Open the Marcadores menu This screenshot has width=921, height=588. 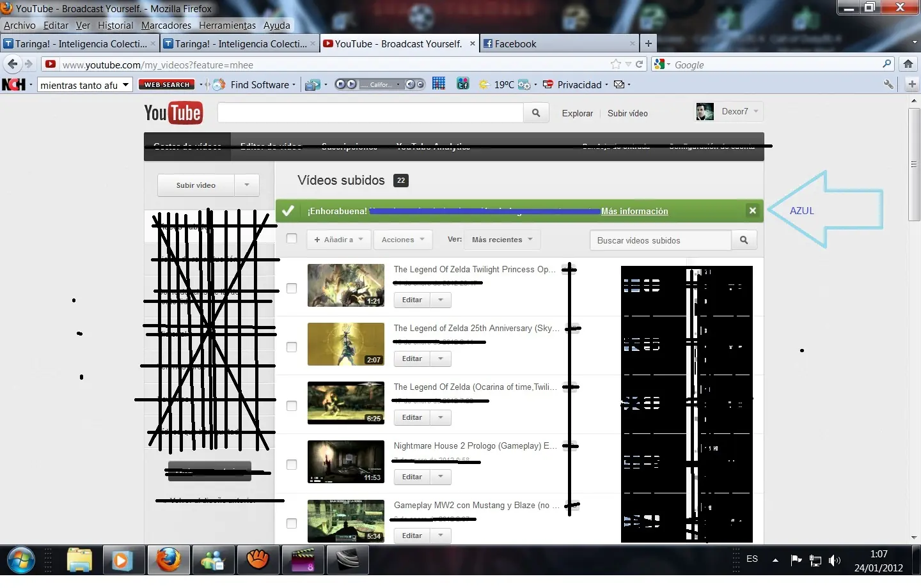[166, 26]
